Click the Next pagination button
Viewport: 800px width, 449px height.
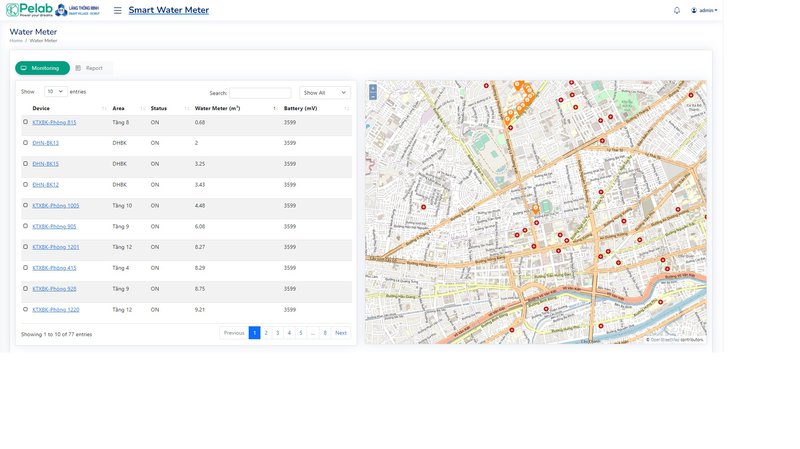click(x=341, y=333)
